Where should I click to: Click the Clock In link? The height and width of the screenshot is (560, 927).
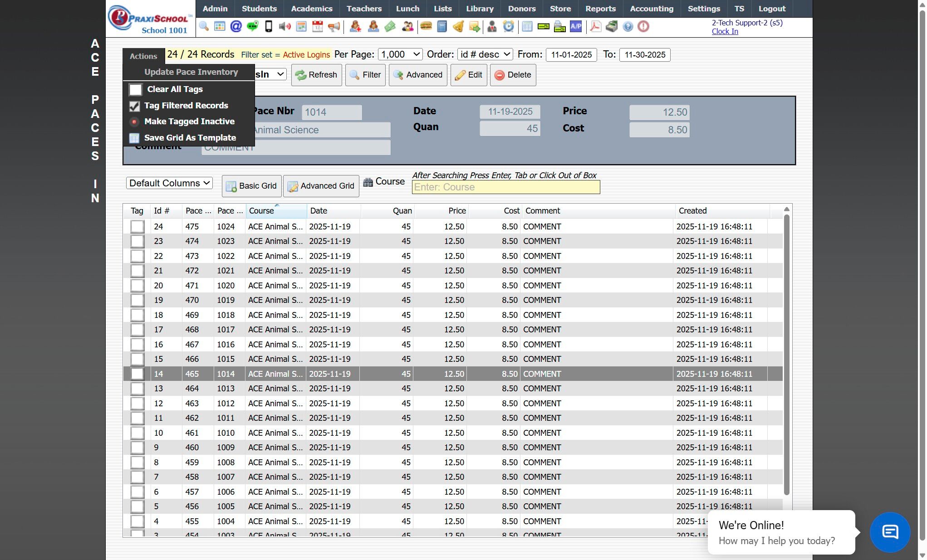pos(725,31)
